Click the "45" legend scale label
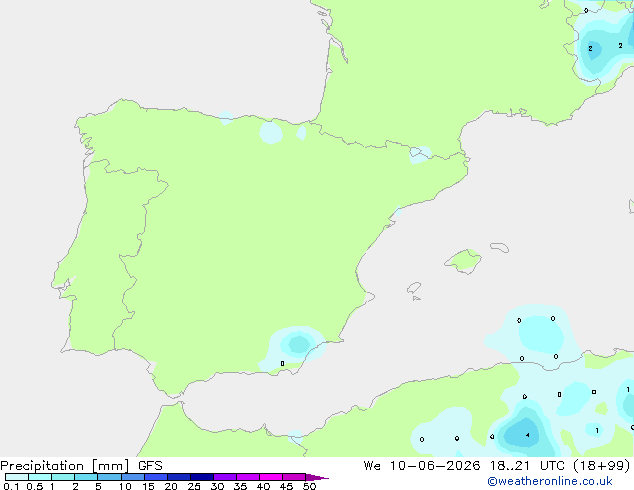634x490 pixels. tap(286, 486)
